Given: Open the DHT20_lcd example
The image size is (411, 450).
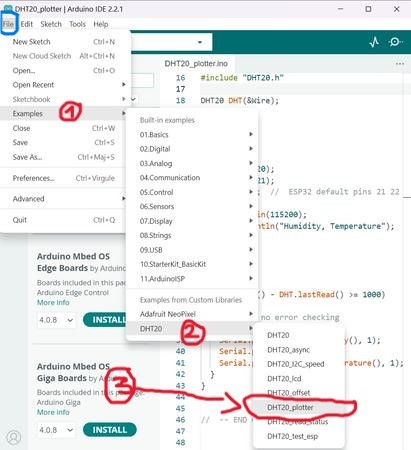Looking at the screenshot, I should [x=299, y=378].
